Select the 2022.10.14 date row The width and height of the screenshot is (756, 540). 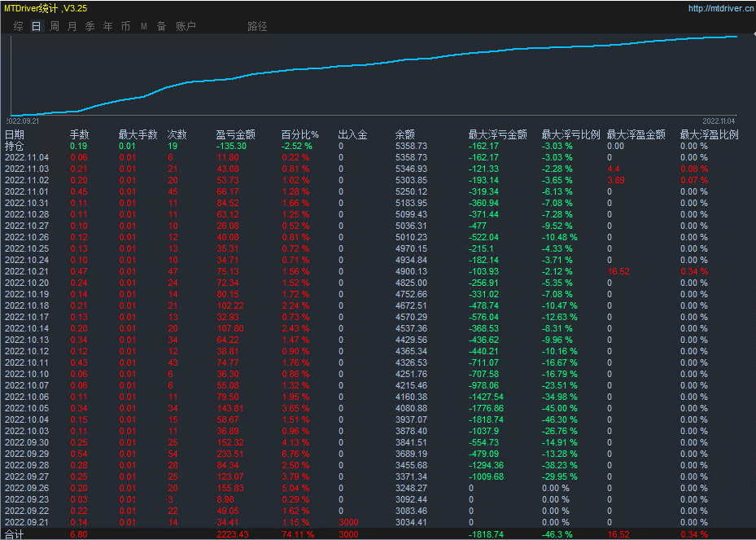[27, 328]
